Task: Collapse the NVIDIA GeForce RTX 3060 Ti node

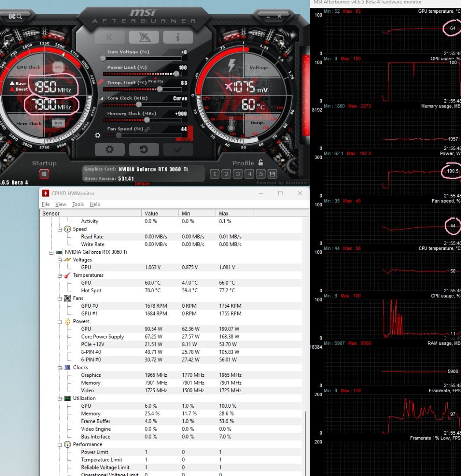Action: click(x=52, y=253)
